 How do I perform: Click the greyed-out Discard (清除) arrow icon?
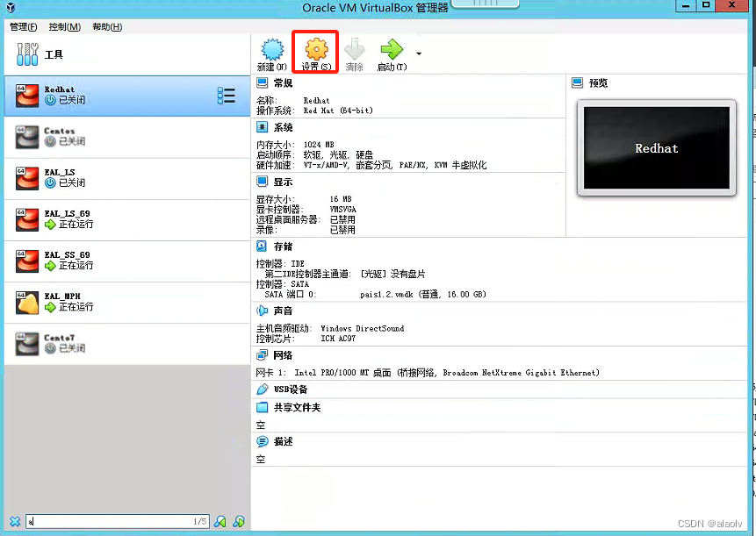(355, 49)
